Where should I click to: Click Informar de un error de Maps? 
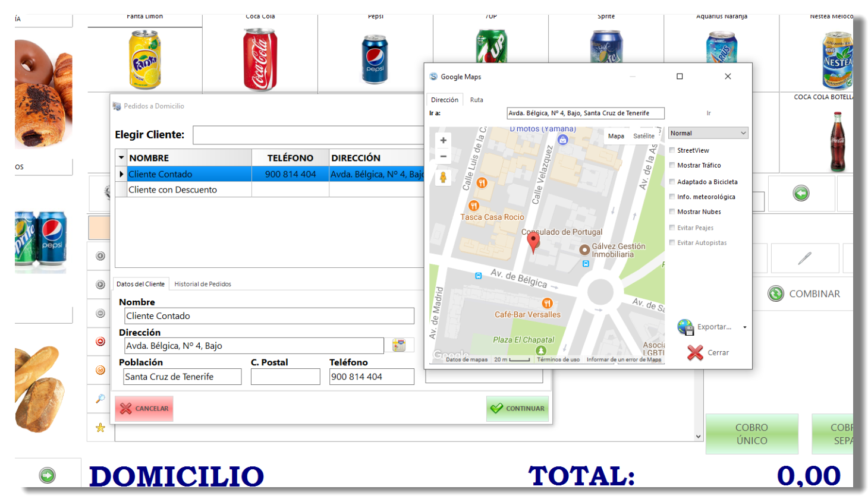pyautogui.click(x=624, y=359)
